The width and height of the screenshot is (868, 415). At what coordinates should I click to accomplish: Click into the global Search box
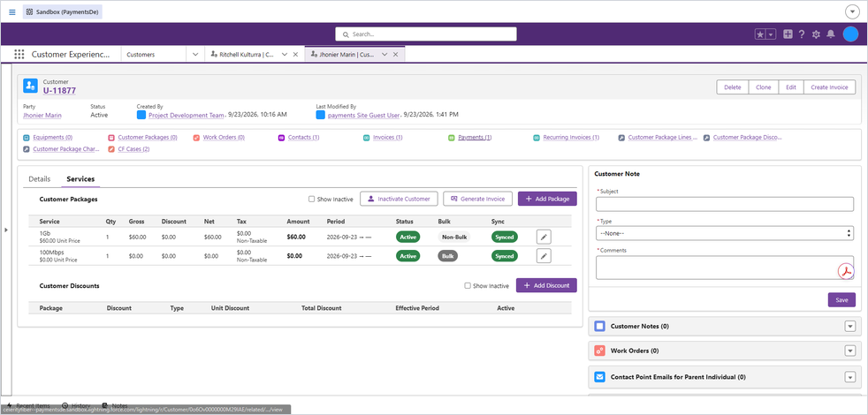click(426, 34)
